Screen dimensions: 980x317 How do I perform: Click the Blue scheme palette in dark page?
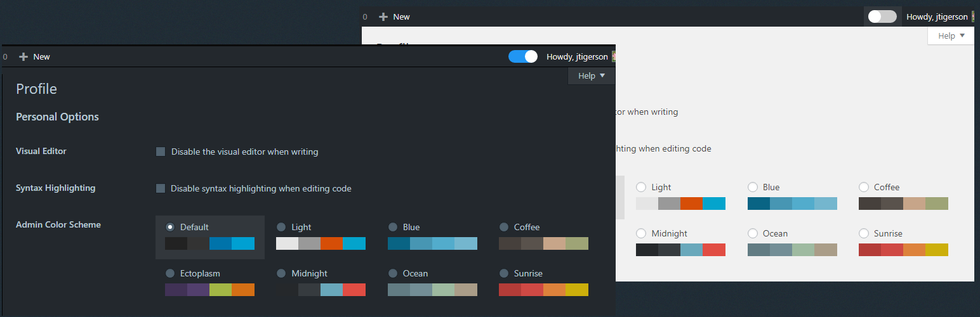pyautogui.click(x=432, y=243)
